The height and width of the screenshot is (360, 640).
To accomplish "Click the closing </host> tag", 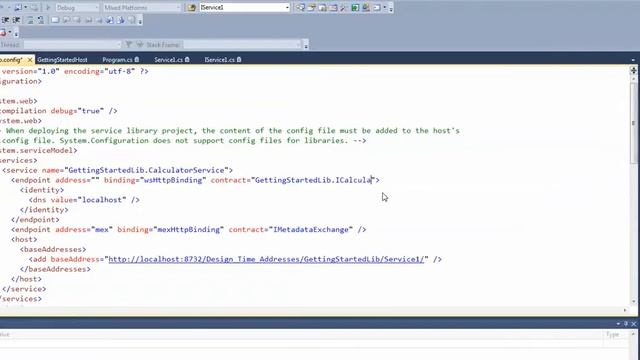I will pyautogui.click(x=27, y=279).
